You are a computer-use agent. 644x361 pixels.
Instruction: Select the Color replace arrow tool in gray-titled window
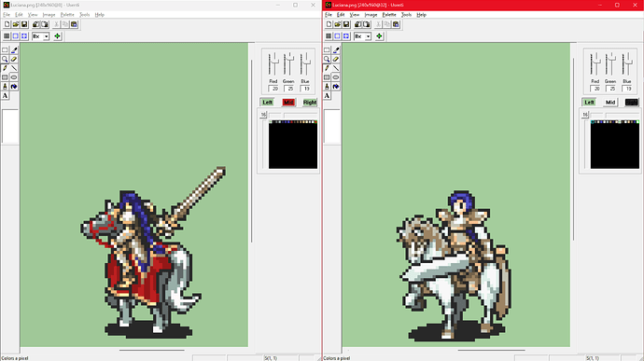pos(14,86)
